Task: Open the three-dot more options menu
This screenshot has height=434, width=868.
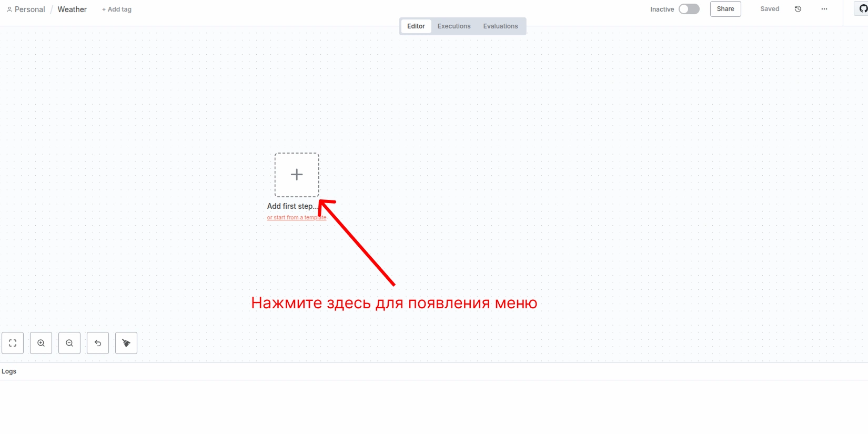Action: (824, 9)
